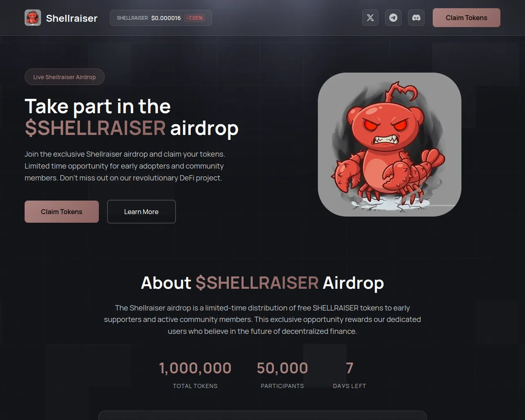Open the Discord social icon
This screenshot has width=525, height=420.
tap(416, 18)
